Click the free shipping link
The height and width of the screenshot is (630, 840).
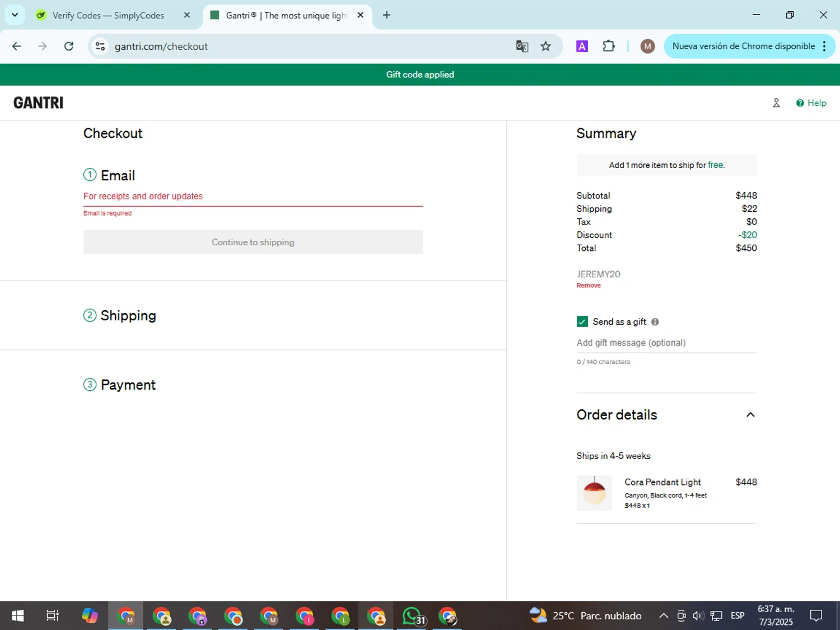click(x=716, y=165)
